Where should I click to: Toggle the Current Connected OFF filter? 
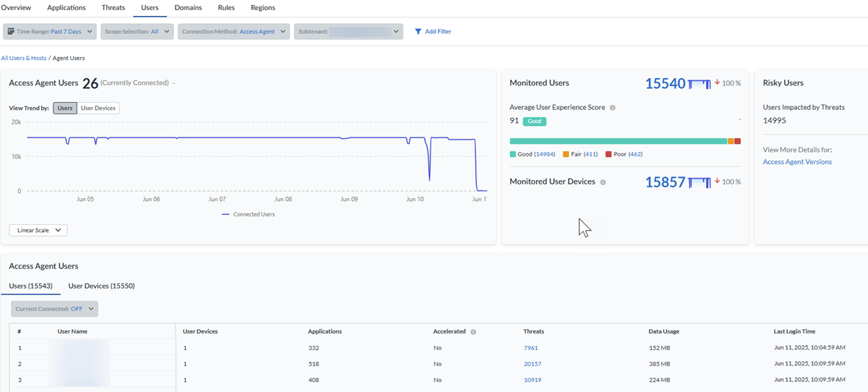54,309
